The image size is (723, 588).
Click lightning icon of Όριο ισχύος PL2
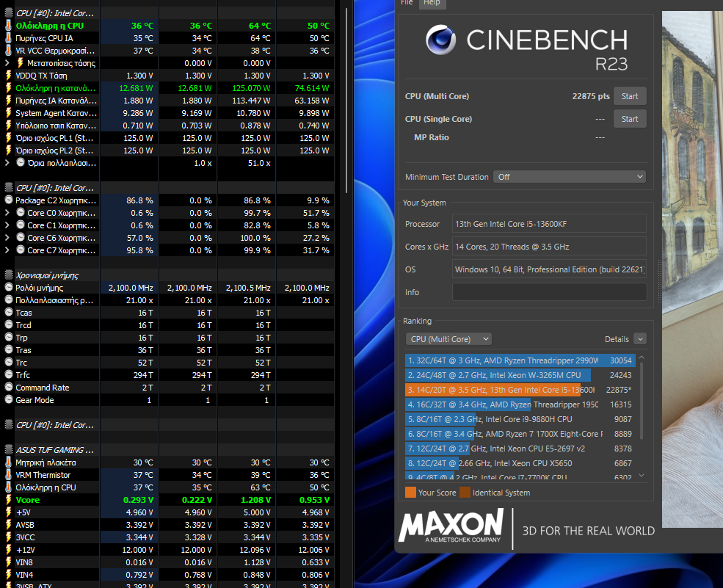click(8, 150)
